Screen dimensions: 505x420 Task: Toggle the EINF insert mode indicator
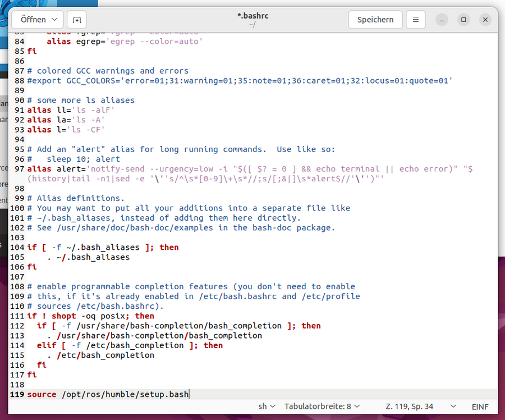(x=480, y=407)
